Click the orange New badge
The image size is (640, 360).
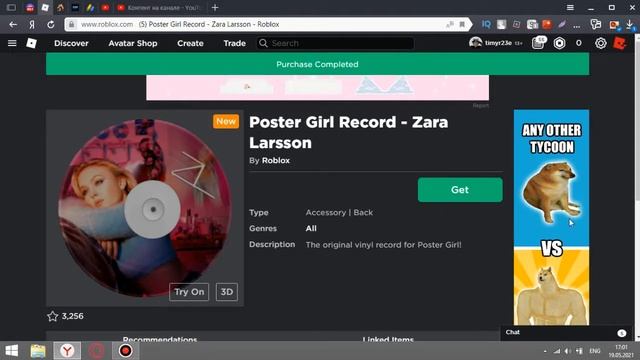click(x=226, y=121)
